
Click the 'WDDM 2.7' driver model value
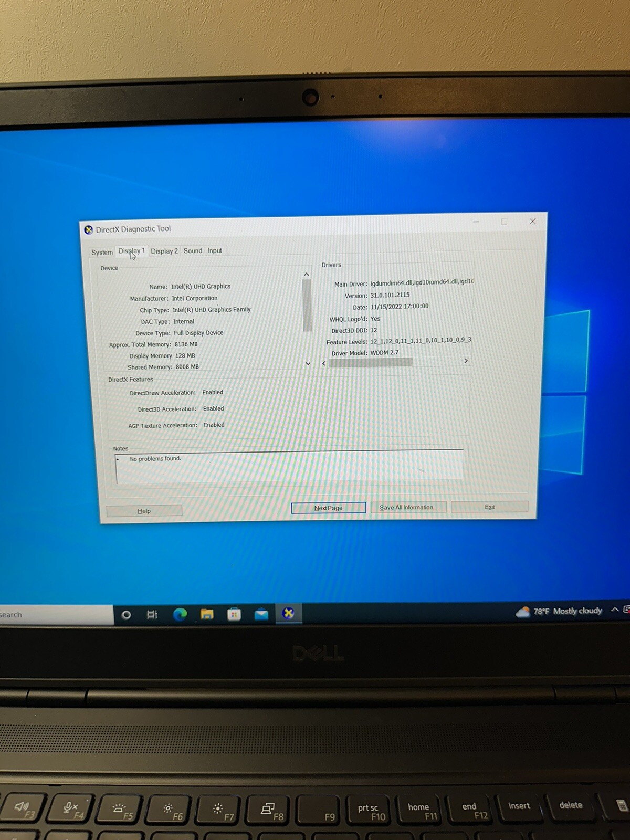pos(384,353)
